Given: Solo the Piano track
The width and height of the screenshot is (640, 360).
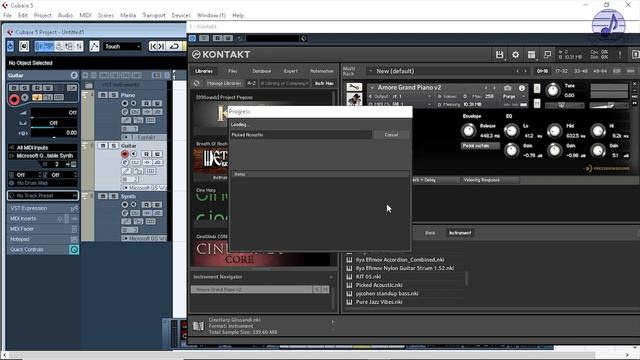Looking at the screenshot, I should pyautogui.click(x=113, y=95).
